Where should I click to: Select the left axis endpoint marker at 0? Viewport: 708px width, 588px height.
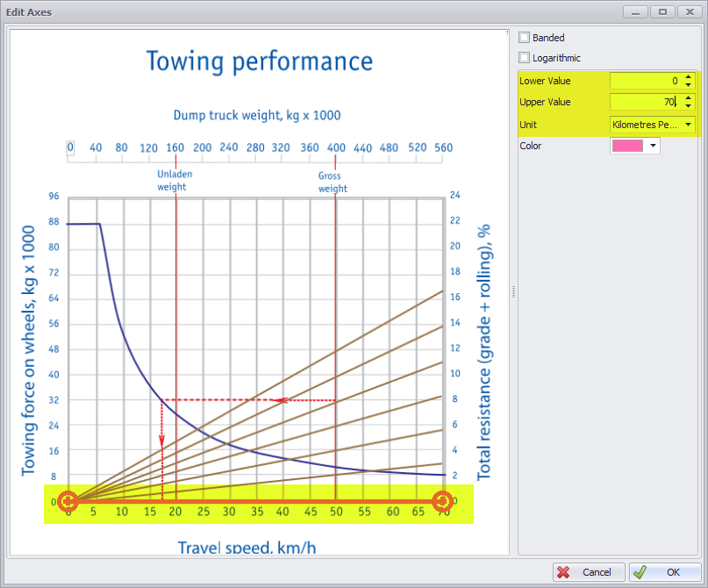[x=68, y=501]
